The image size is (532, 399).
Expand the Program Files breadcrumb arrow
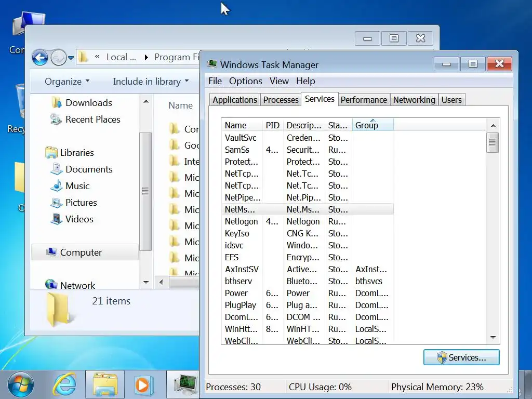(x=146, y=57)
